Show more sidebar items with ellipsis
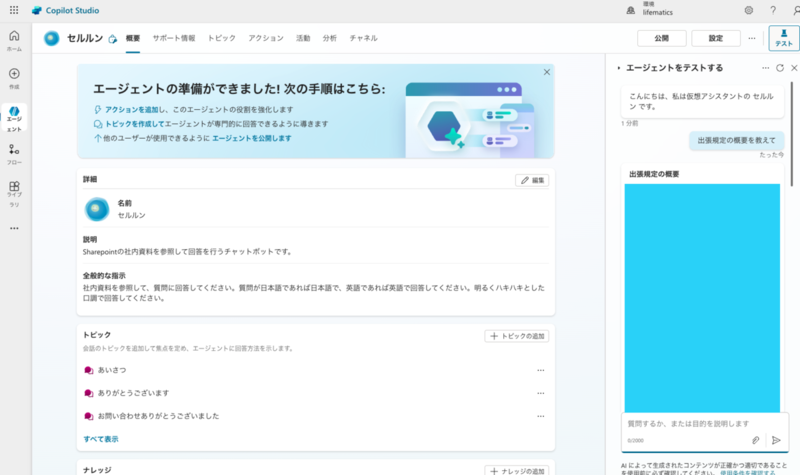 (14, 228)
